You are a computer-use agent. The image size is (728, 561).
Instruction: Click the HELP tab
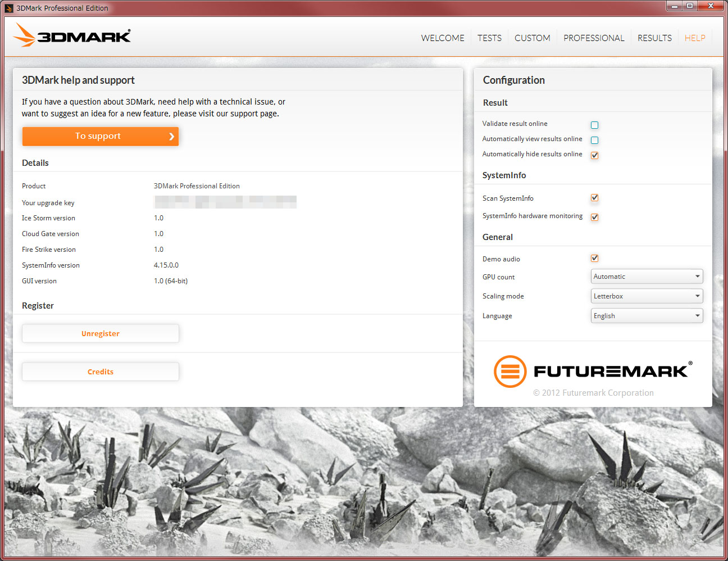[695, 38]
